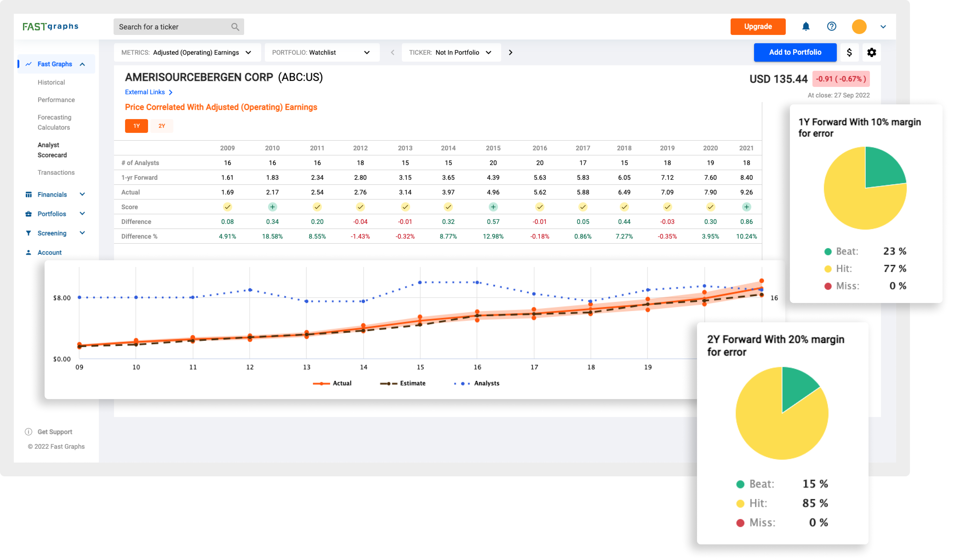Click the Account person icon
The width and height of the screenshot is (966, 560).
click(28, 252)
